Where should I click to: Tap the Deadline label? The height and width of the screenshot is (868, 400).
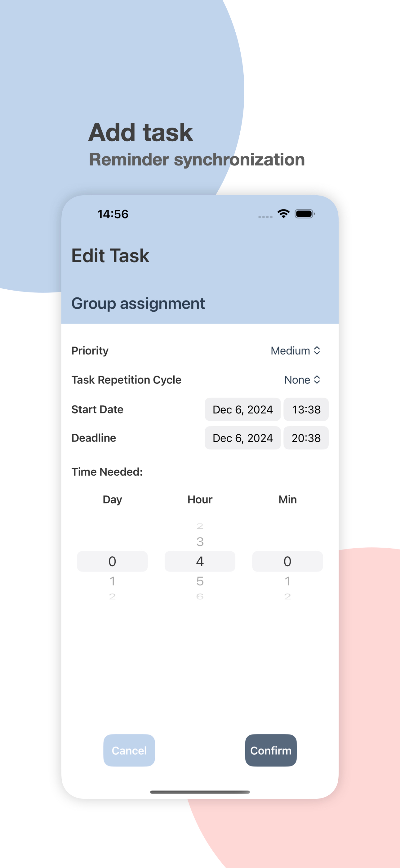tap(94, 438)
